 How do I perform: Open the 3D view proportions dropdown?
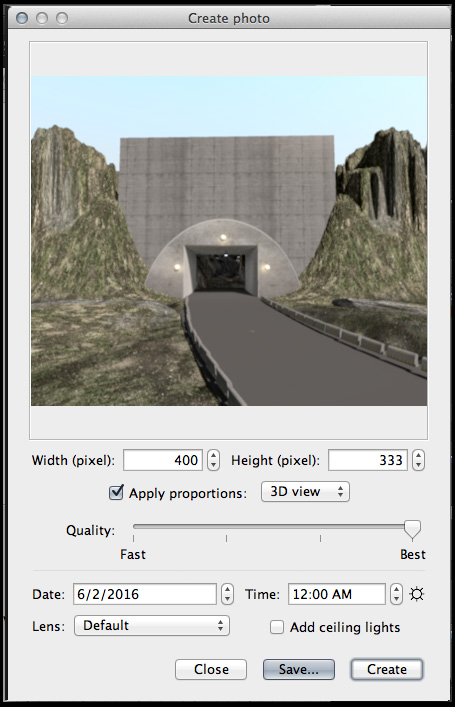click(305, 491)
